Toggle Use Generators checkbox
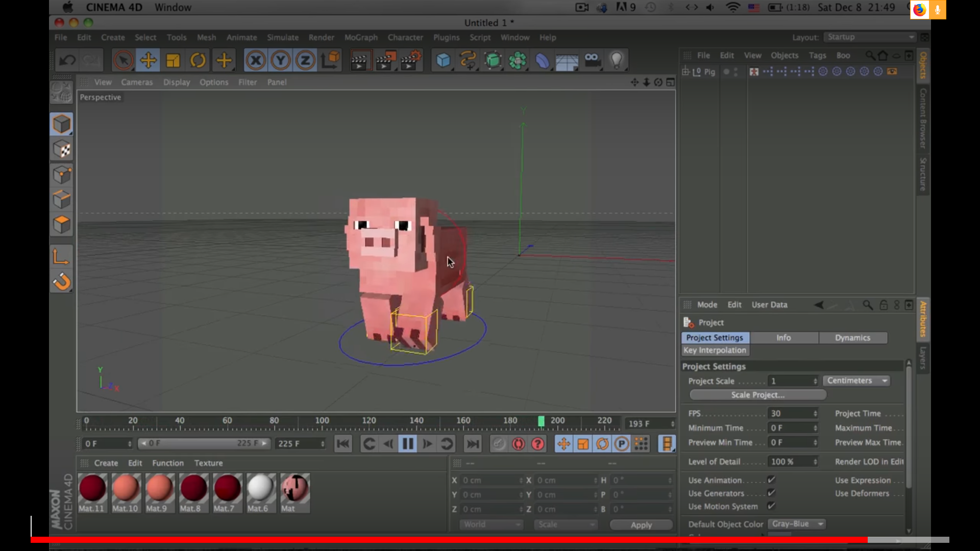This screenshot has width=980, height=551. click(771, 493)
